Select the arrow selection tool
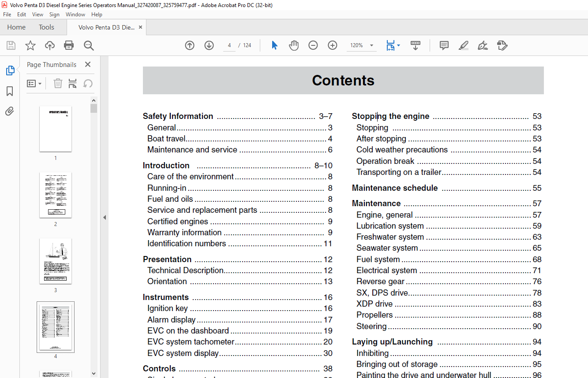The image size is (588, 378). coord(274,45)
